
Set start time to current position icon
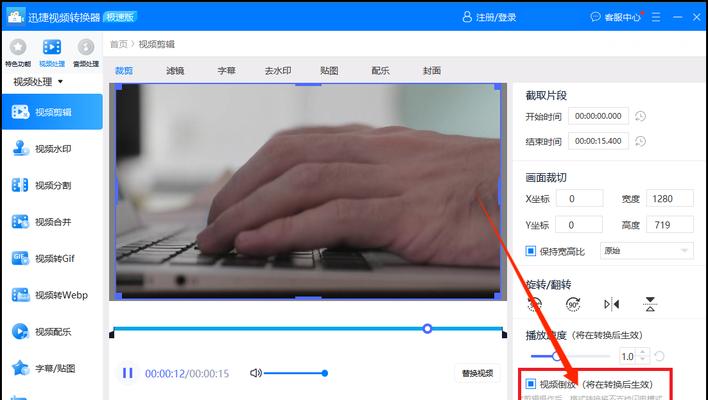[x=640, y=116]
